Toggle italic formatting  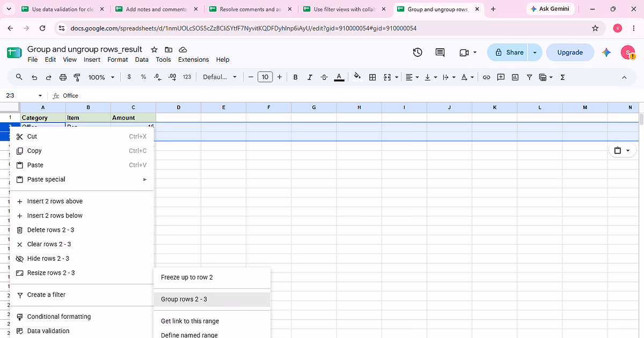coord(310,77)
